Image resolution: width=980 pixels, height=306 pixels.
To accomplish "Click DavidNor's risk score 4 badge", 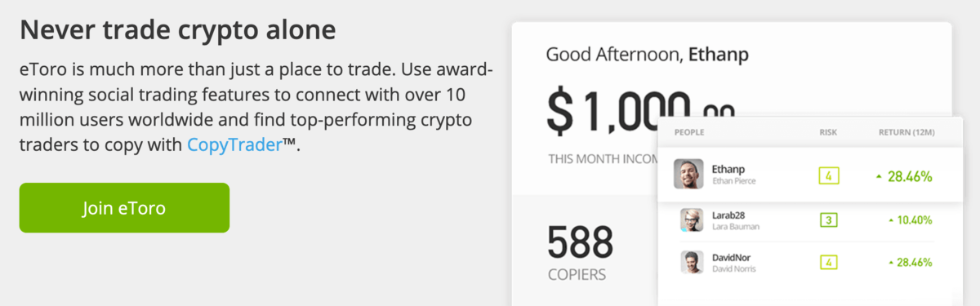I will 828,262.
